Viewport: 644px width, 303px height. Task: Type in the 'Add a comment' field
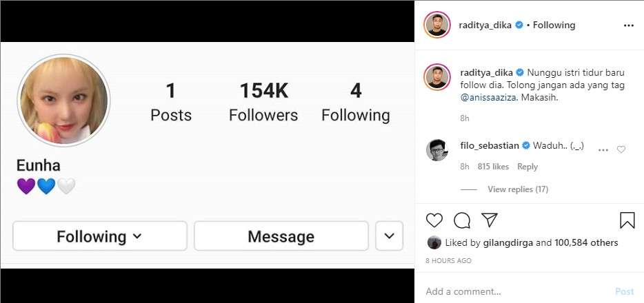(514, 291)
